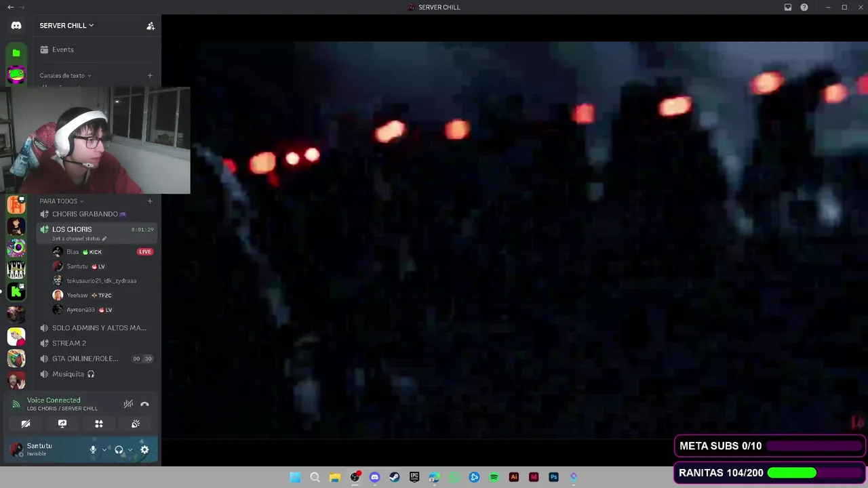Share your screen button

62,424
